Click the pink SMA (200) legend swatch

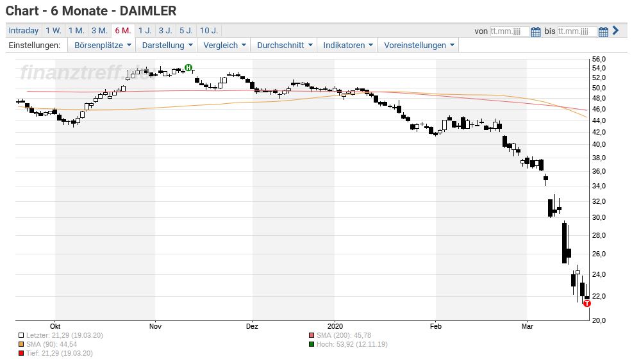(x=311, y=335)
